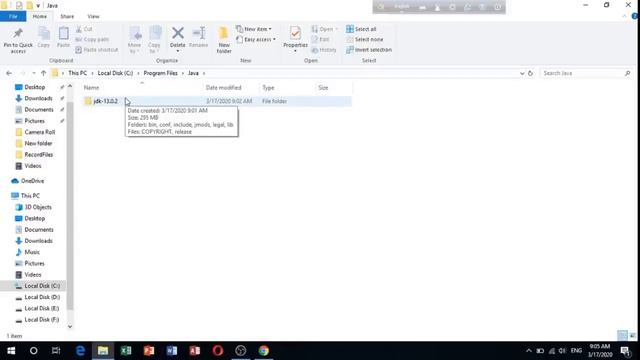Select Local Disk (D:) in sidebar
Viewport: 640px width, 360px height.
click(x=42, y=297)
